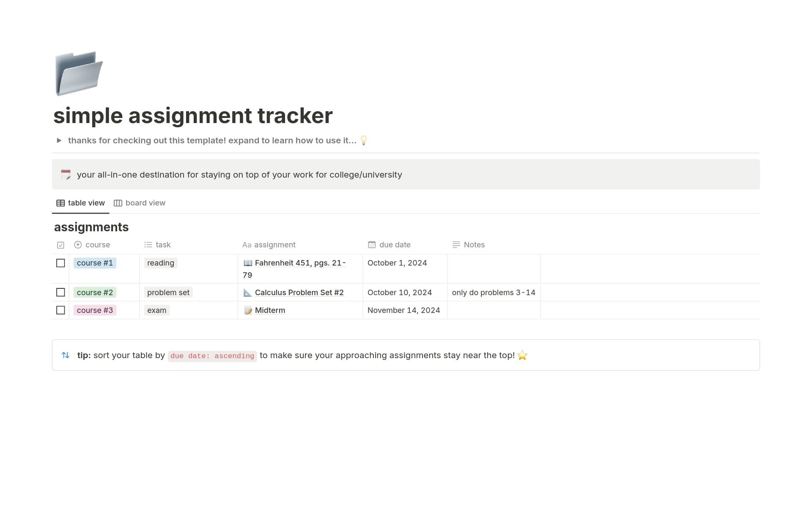Click the circle icon in the course column header
Image resolution: width=812 pixels, height=507 pixels.
(x=78, y=244)
